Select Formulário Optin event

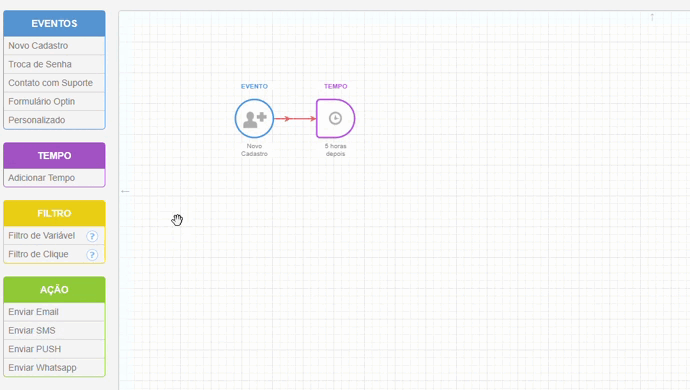click(54, 101)
